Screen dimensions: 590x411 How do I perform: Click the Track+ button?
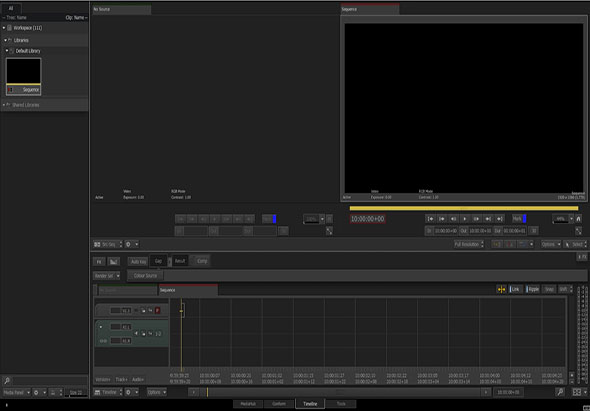[x=122, y=379]
